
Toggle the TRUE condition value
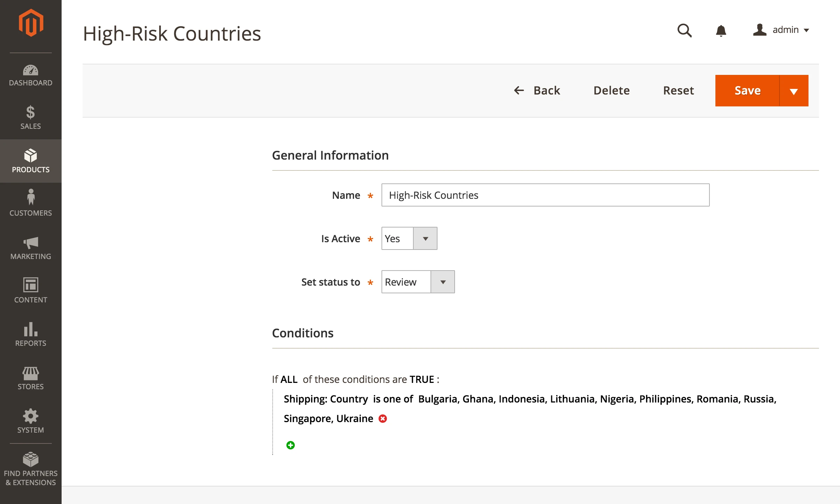pos(422,379)
